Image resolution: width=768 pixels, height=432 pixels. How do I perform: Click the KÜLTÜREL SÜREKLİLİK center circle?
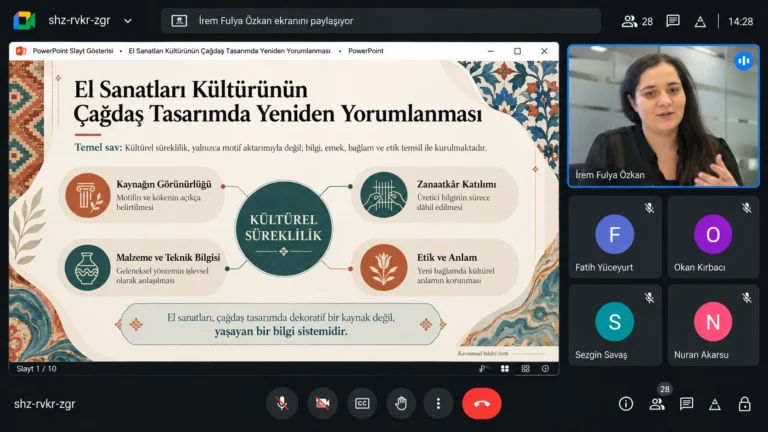tap(284, 228)
